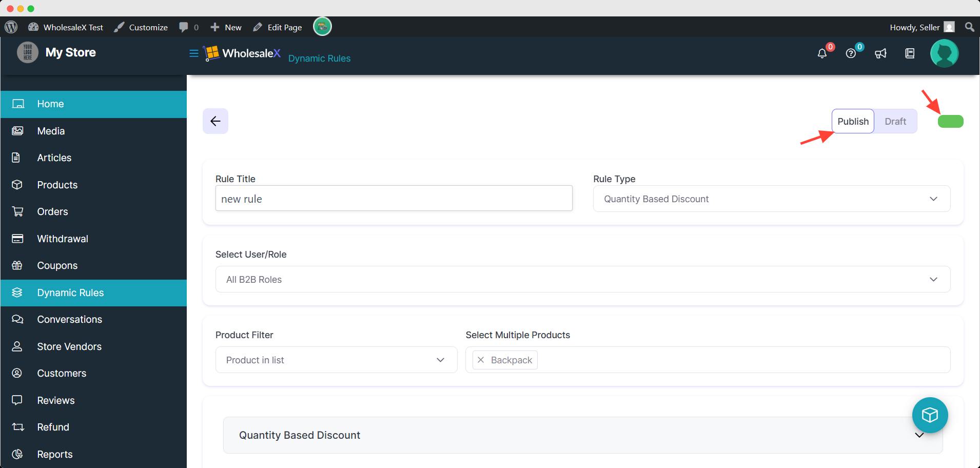Screen dimensions: 980x468
Task: Click the Products cube icon
Action: 17,185
